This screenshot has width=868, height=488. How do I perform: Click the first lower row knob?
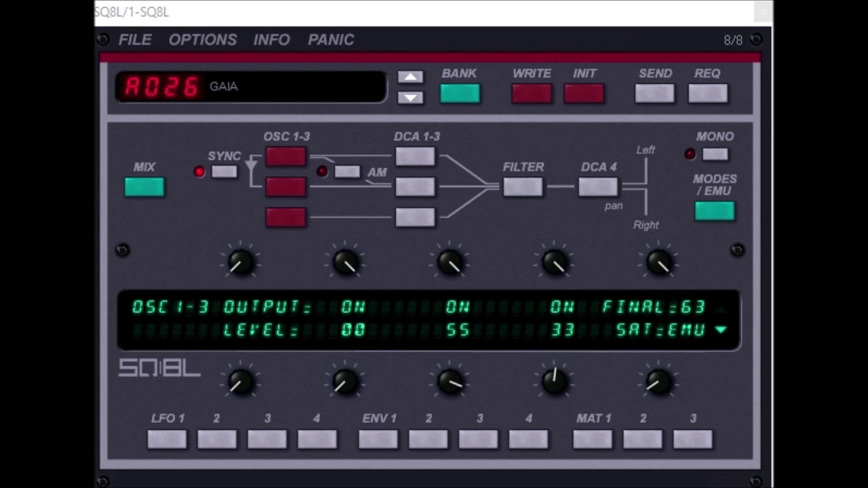pyautogui.click(x=239, y=382)
